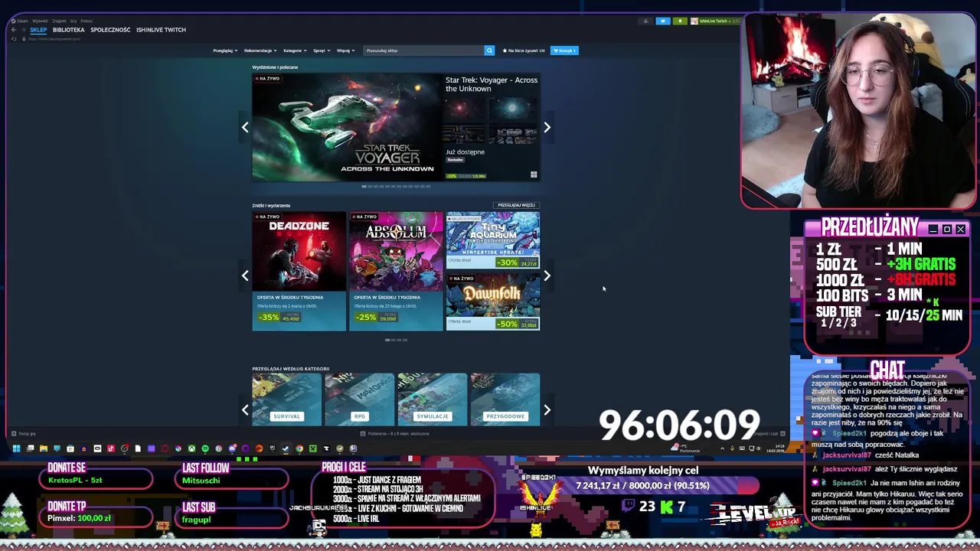Click PRZEGLĄDAJ WIĘCEJ button
Screen dimensions: 980x551
516,205
